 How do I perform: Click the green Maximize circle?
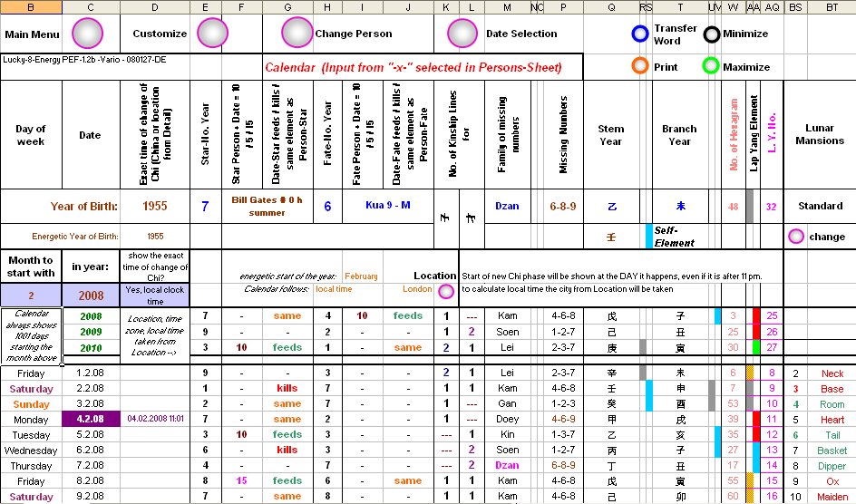coord(712,66)
